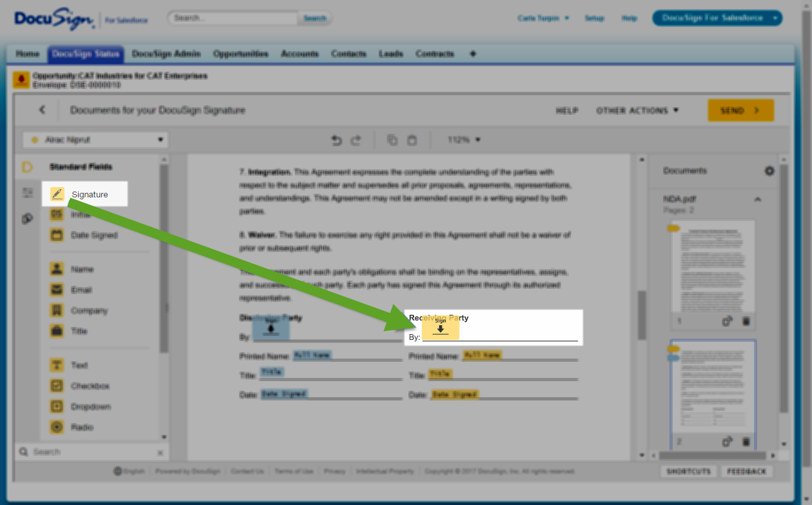
Task: Switch to the Opportunities tab
Action: click(x=241, y=54)
